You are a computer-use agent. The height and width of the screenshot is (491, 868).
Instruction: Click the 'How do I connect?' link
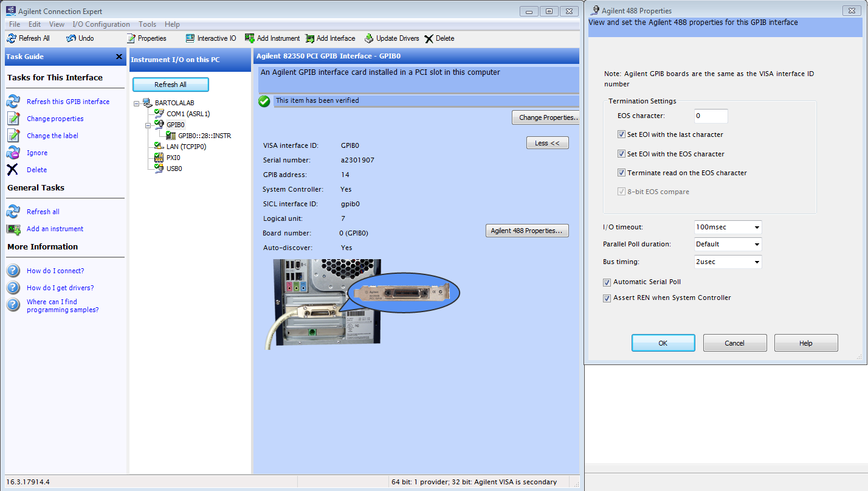[x=55, y=271]
